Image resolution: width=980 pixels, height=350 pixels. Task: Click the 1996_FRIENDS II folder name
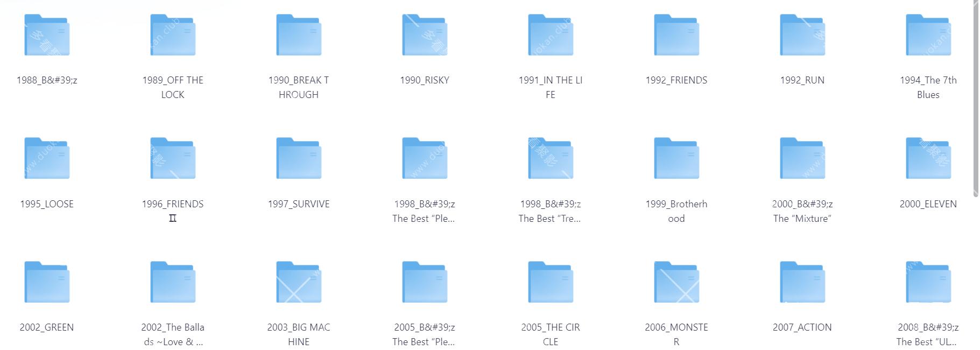tap(173, 211)
